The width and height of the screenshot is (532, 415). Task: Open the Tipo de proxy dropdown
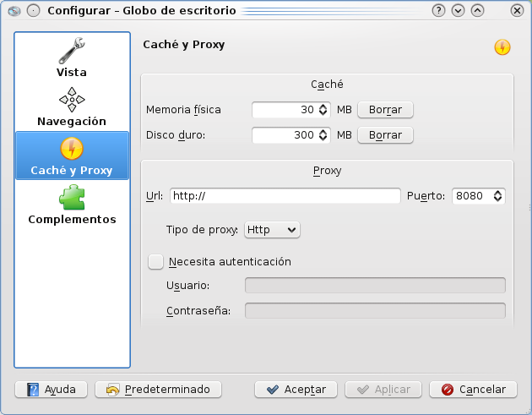tap(272, 229)
